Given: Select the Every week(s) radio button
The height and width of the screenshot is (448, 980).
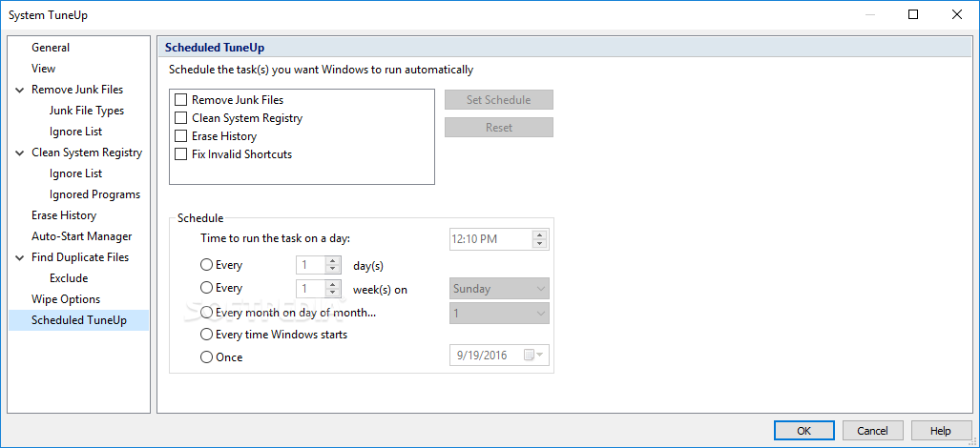Looking at the screenshot, I should tap(206, 288).
